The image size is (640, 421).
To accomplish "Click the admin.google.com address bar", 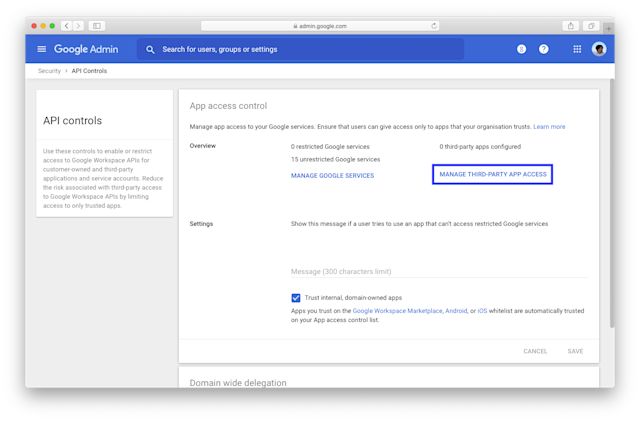I will pos(320,26).
